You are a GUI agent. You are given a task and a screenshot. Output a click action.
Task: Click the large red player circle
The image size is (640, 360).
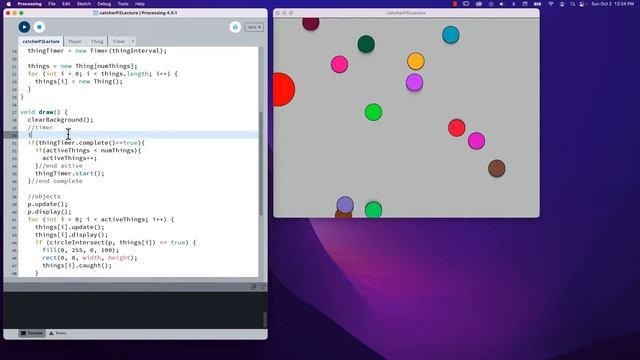(283, 90)
